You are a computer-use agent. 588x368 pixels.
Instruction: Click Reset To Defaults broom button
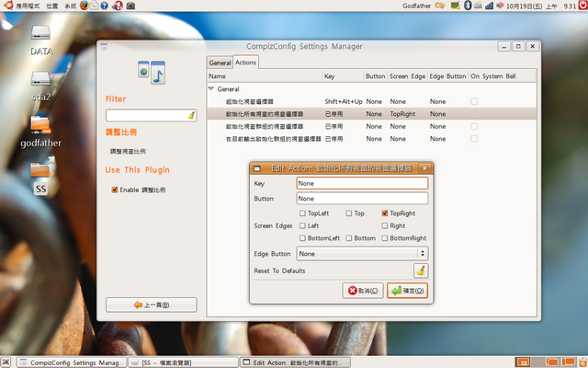(421, 270)
